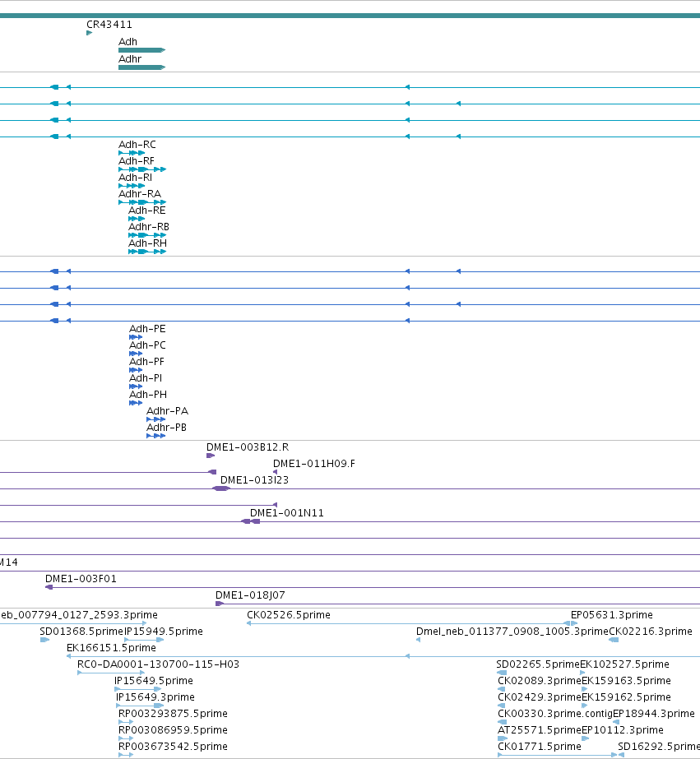Screen dimensions: 700x759
Task: Select the Adh-PI protein feature
Action: [x=136, y=386]
